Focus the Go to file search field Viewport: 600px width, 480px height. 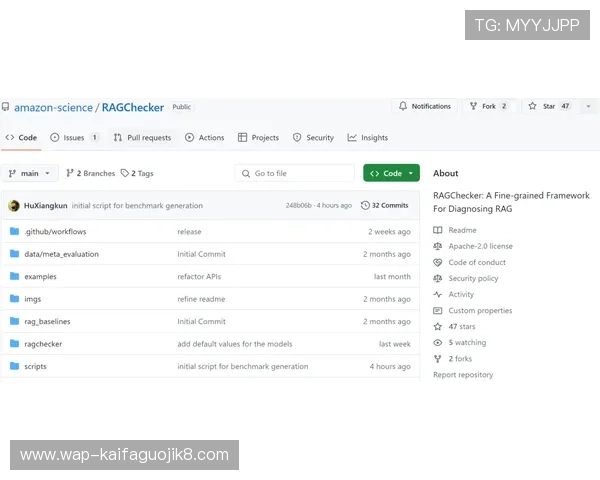(x=295, y=173)
